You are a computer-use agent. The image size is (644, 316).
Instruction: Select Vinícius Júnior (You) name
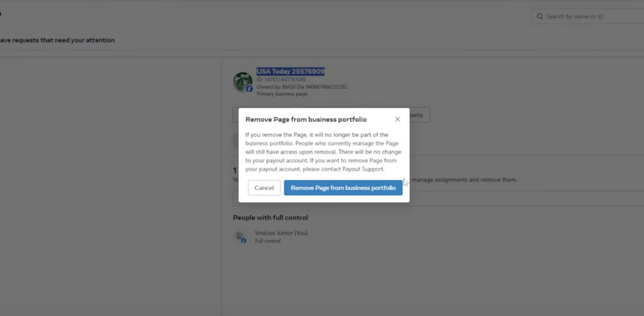coord(281,233)
